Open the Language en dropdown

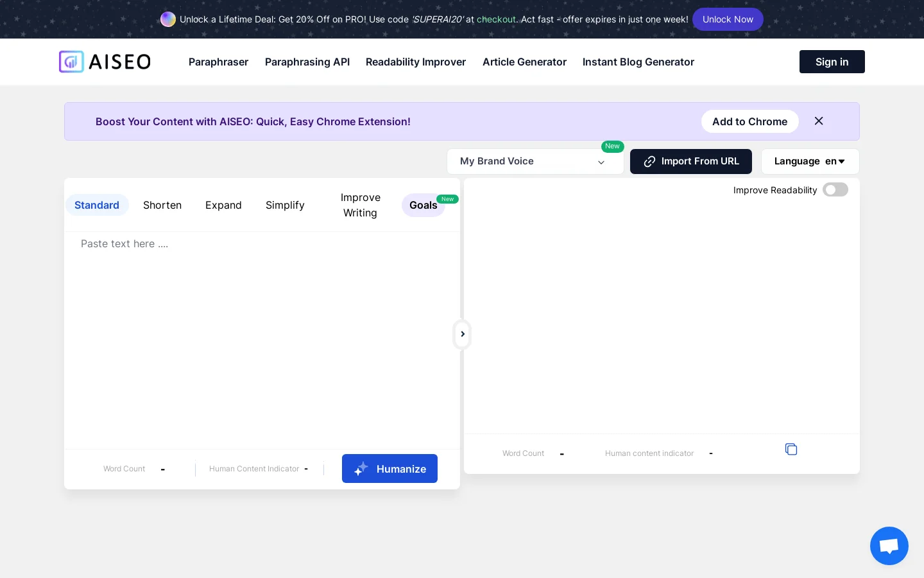coord(809,162)
